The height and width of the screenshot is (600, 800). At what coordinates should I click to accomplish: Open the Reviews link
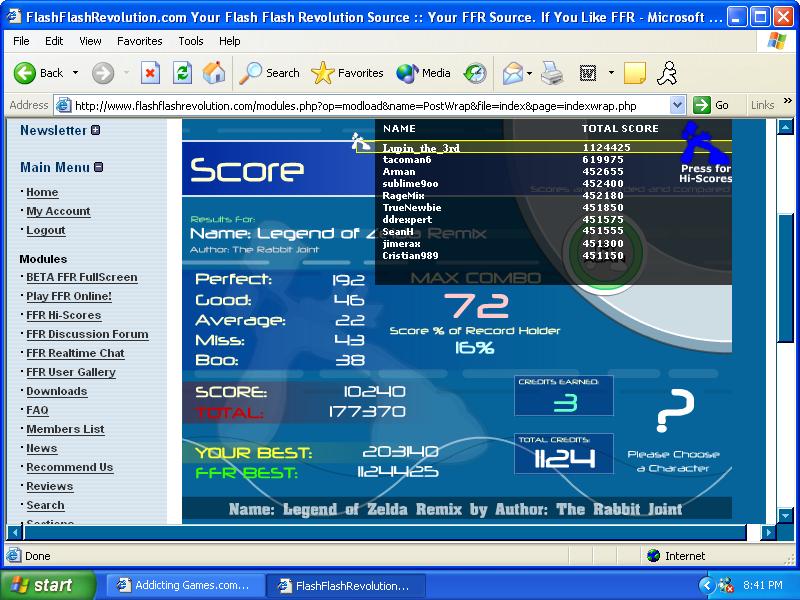pyautogui.click(x=49, y=486)
